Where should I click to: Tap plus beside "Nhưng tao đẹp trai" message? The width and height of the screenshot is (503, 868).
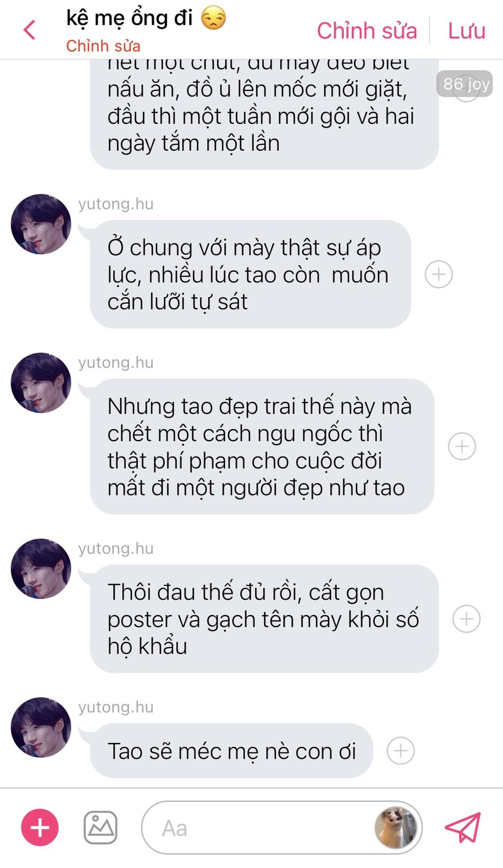tap(462, 446)
